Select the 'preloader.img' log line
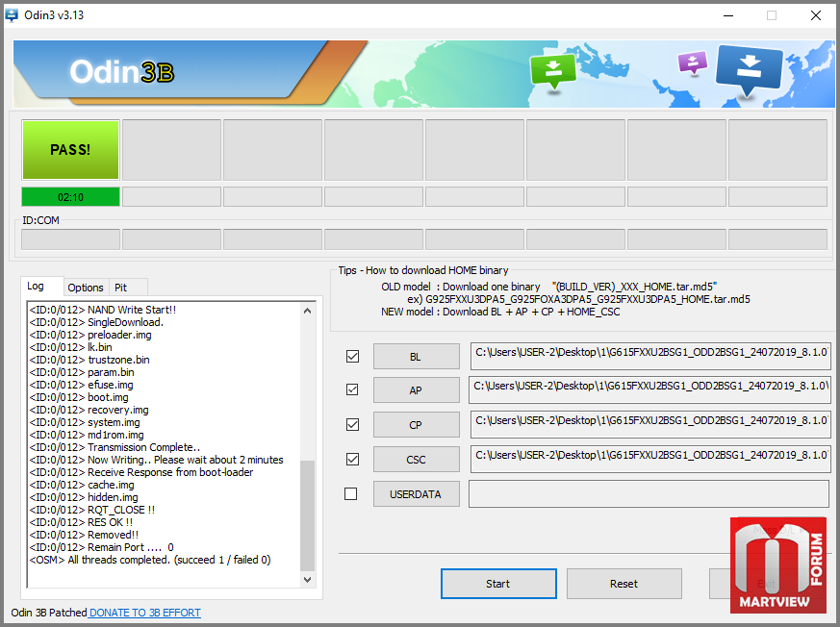This screenshot has height=627, width=840. [x=90, y=335]
